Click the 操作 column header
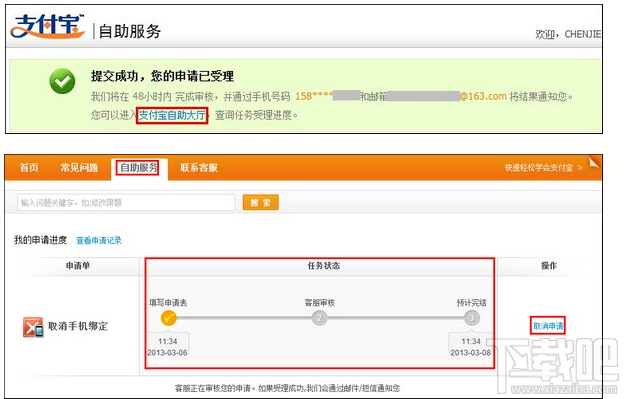 [549, 266]
